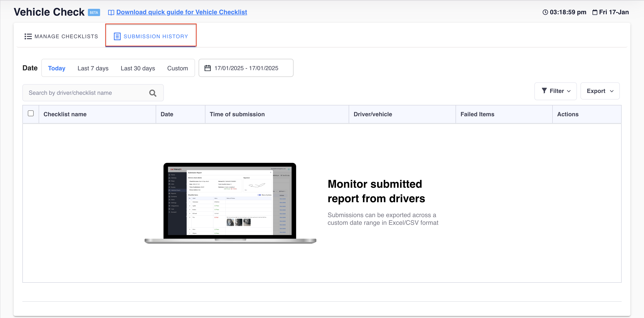
Task: Click the calendar icon beside Fri 17-Jan
Action: tap(595, 12)
